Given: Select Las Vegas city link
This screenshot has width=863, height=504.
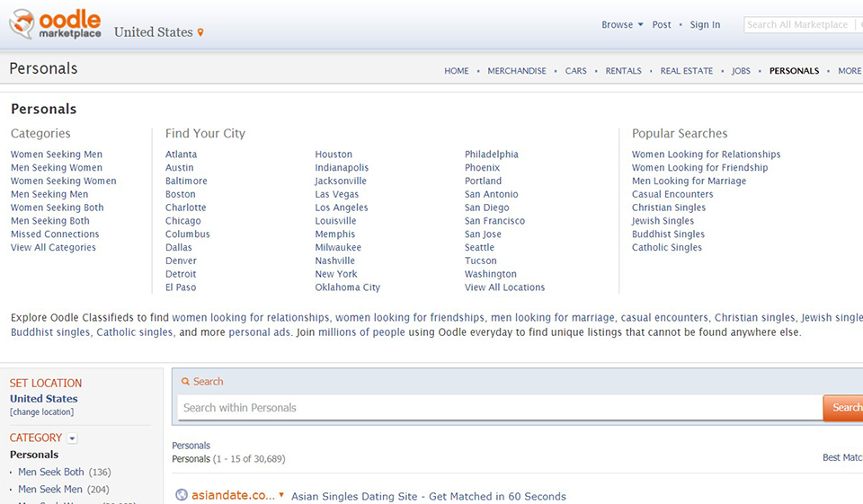Looking at the screenshot, I should (x=336, y=194).
